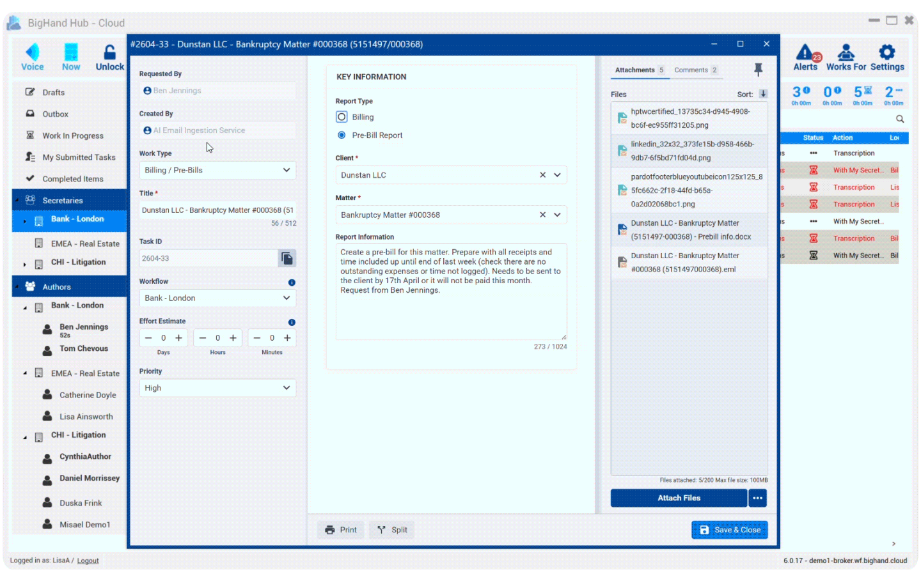
Task: Switch to the Comments tab
Action: click(x=696, y=70)
